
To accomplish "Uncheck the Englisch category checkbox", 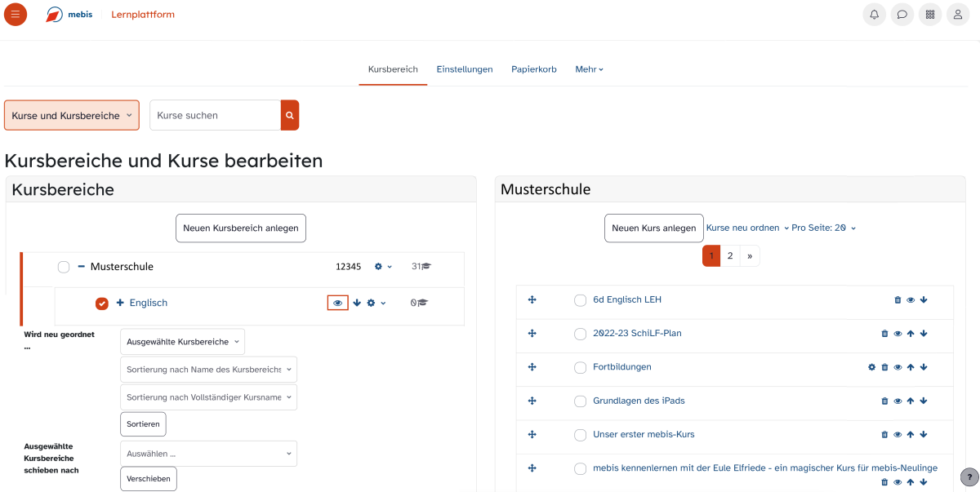I will coord(102,304).
